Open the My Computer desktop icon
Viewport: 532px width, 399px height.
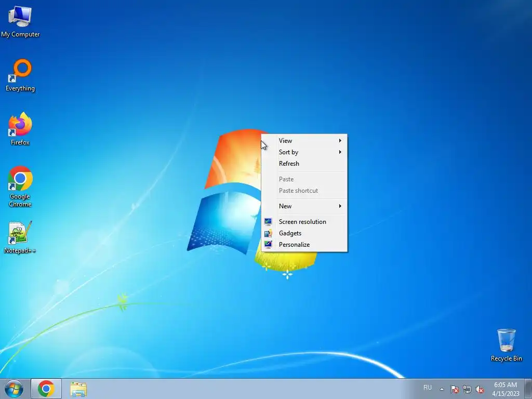[x=20, y=21]
